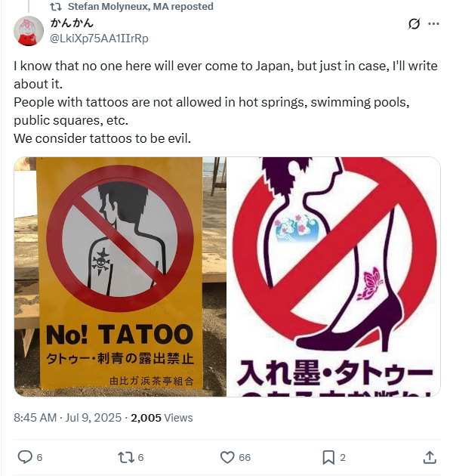Click the reply speech bubble icon

tap(25, 457)
